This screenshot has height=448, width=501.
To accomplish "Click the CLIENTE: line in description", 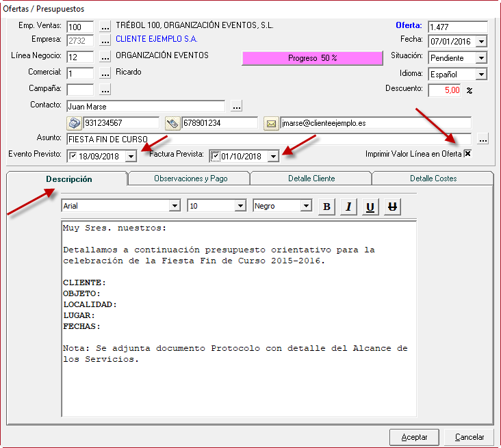I will (84, 282).
